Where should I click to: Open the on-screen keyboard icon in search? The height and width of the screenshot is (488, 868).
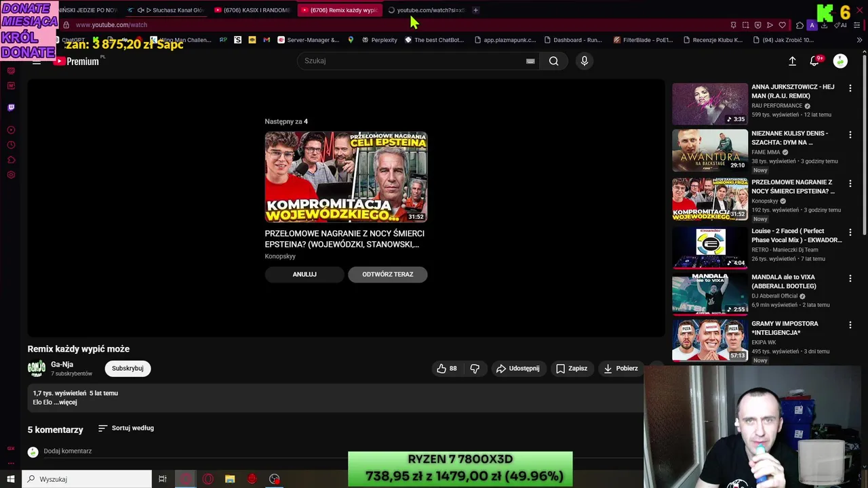530,61
